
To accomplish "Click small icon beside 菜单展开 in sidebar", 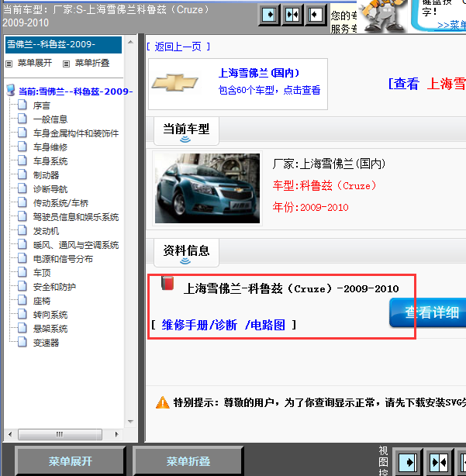I will coord(9,64).
